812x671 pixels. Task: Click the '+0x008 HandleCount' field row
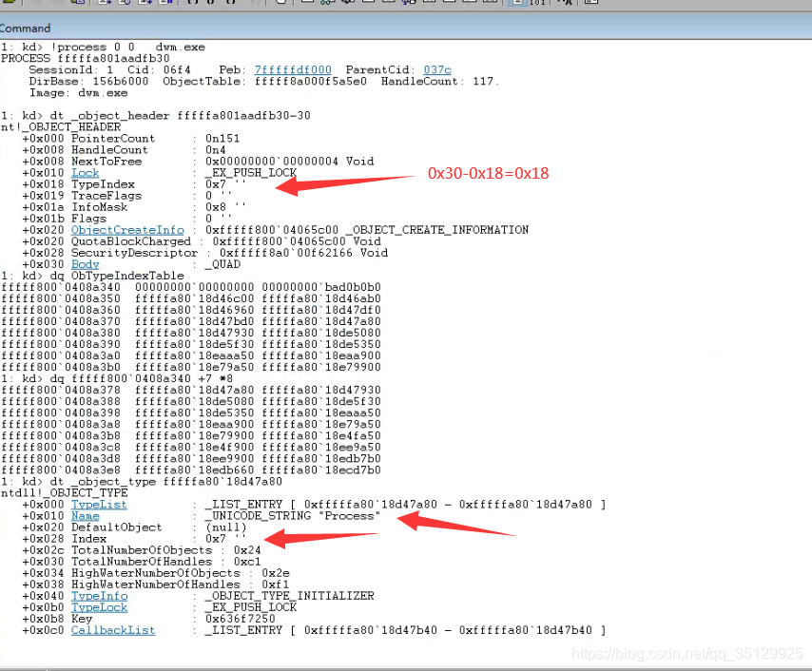click(x=125, y=149)
